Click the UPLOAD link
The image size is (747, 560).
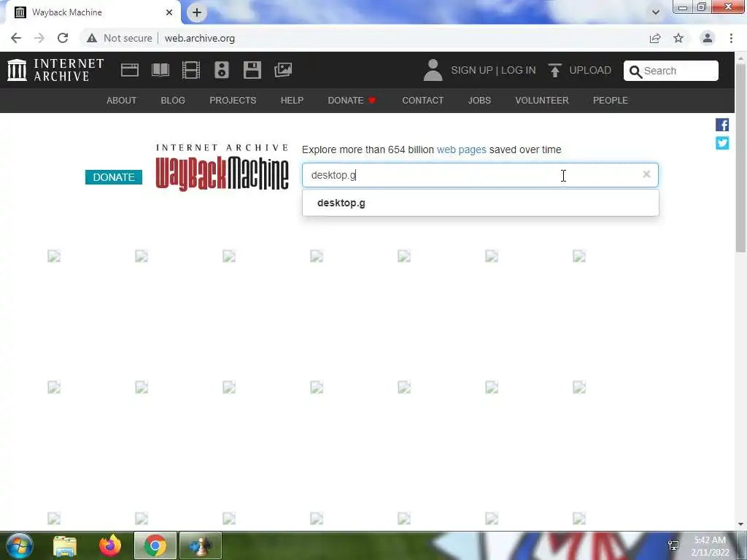click(589, 70)
